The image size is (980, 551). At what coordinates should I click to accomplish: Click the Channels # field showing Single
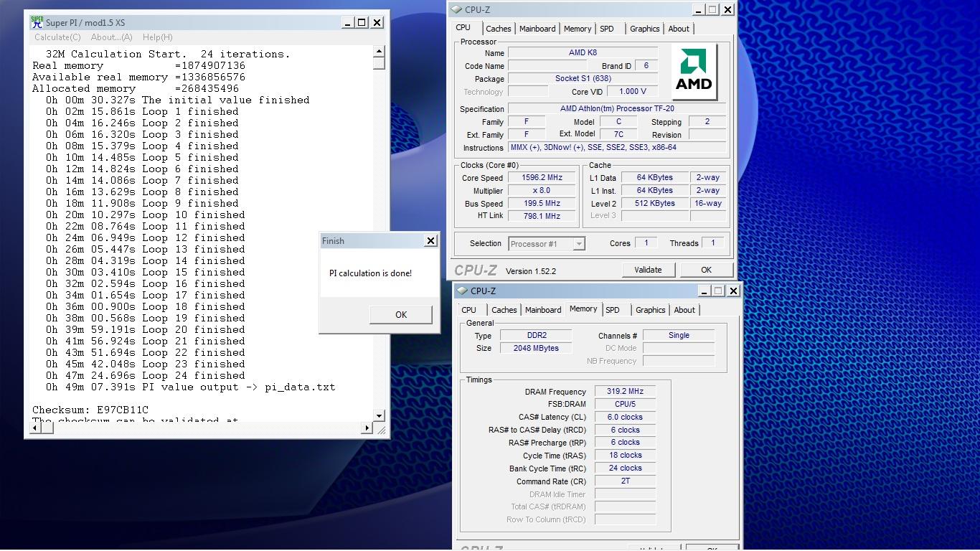tap(679, 336)
